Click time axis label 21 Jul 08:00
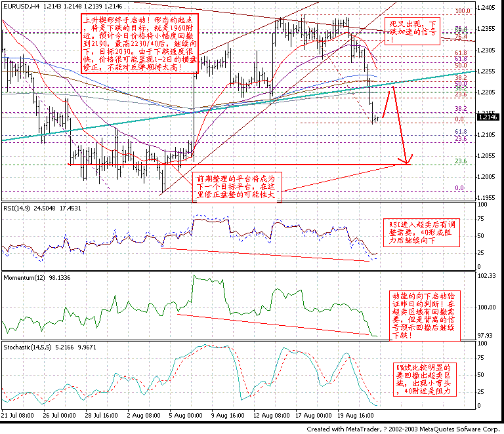 tap(17, 416)
